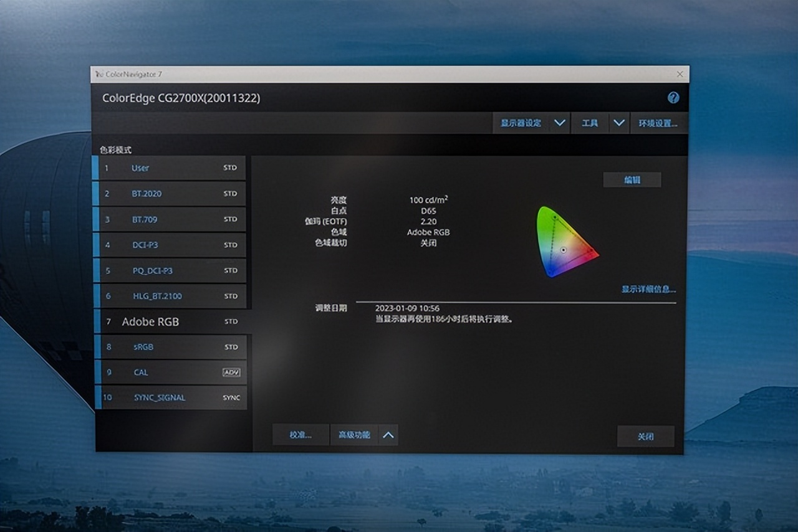Image resolution: width=798 pixels, height=532 pixels.
Task: Open the 显示器设定 menu
Action: [x=521, y=123]
